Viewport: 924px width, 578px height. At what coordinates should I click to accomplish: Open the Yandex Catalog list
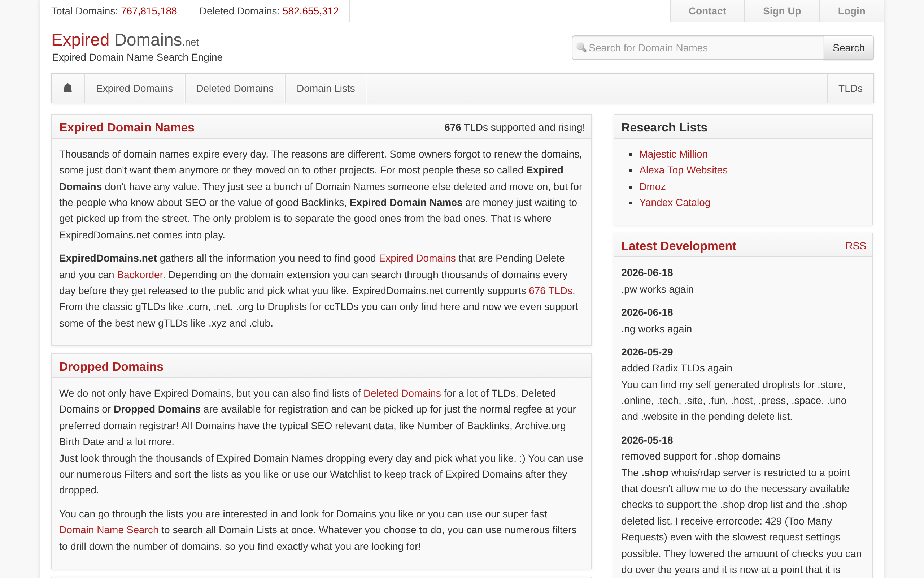pos(675,203)
